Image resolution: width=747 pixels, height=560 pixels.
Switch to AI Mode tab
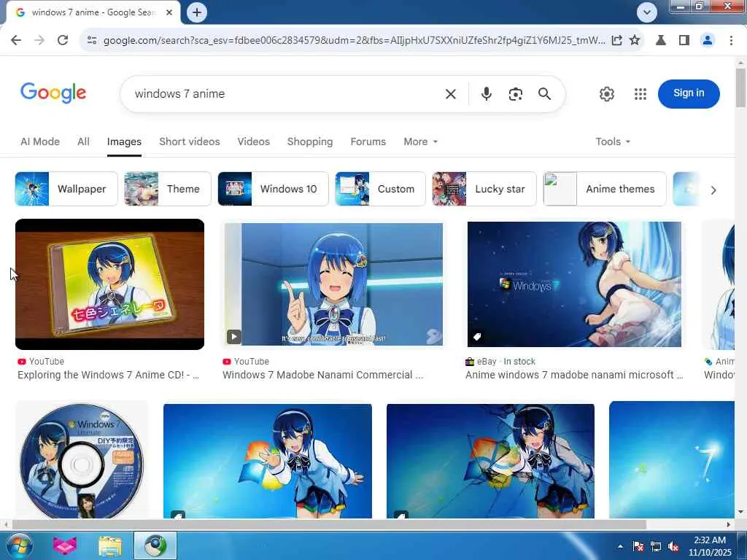coord(40,141)
